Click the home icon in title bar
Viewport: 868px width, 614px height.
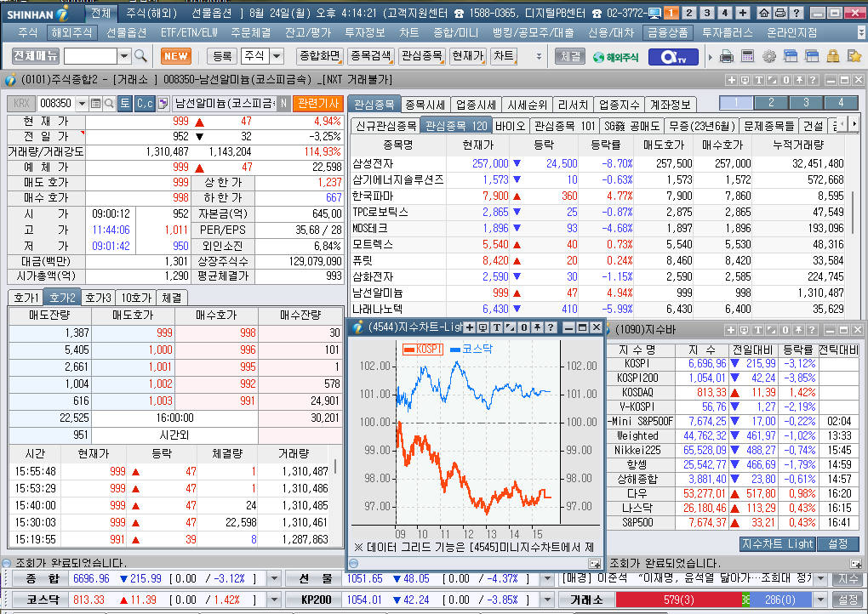click(x=764, y=13)
